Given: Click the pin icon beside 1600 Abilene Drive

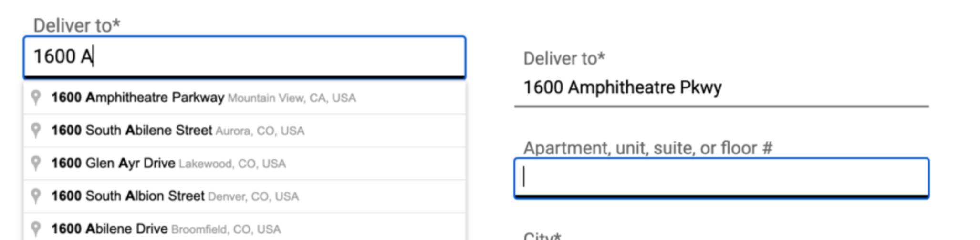Looking at the screenshot, I should [x=36, y=229].
